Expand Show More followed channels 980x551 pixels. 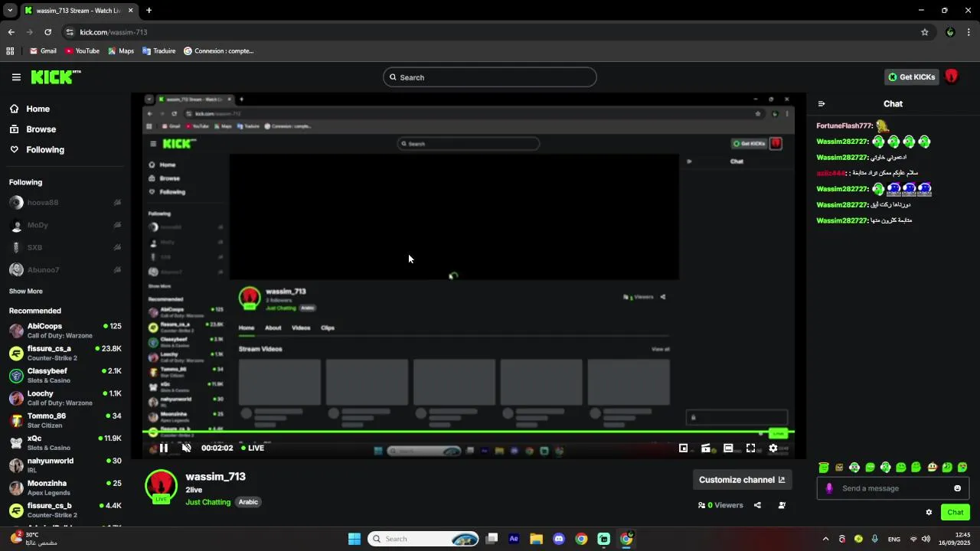[26, 292]
